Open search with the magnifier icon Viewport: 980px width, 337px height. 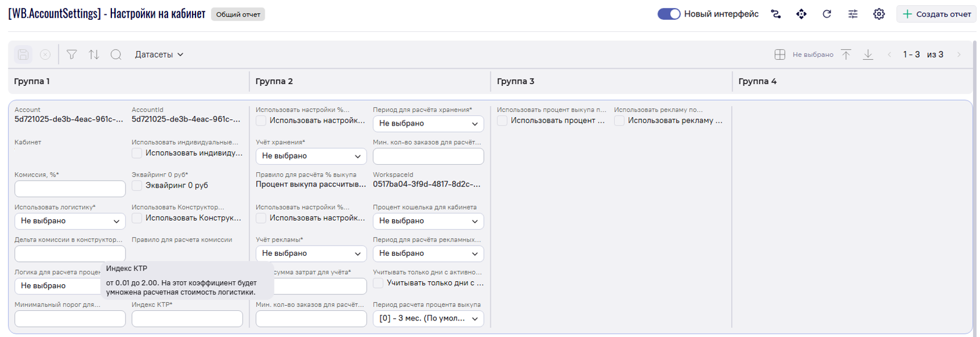116,55
